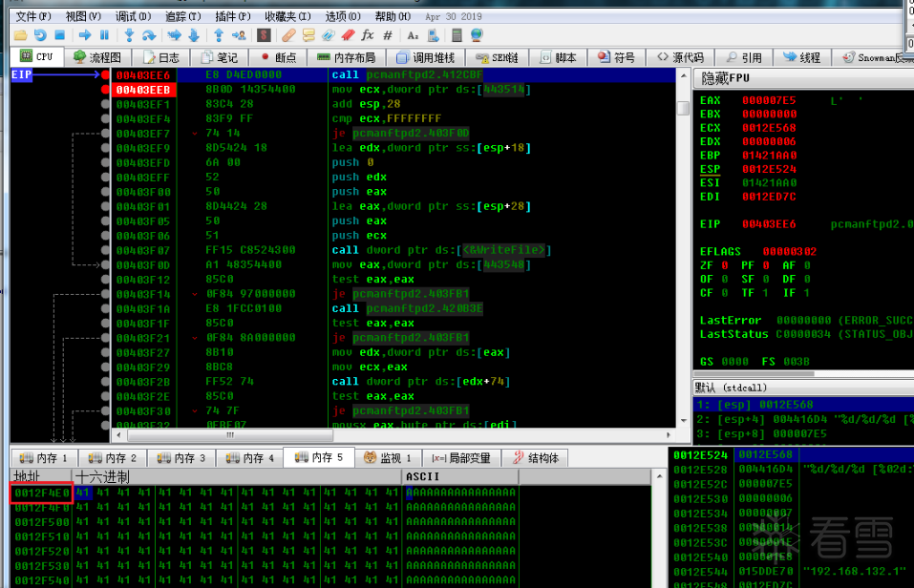Click the trace into icon

tap(174, 35)
